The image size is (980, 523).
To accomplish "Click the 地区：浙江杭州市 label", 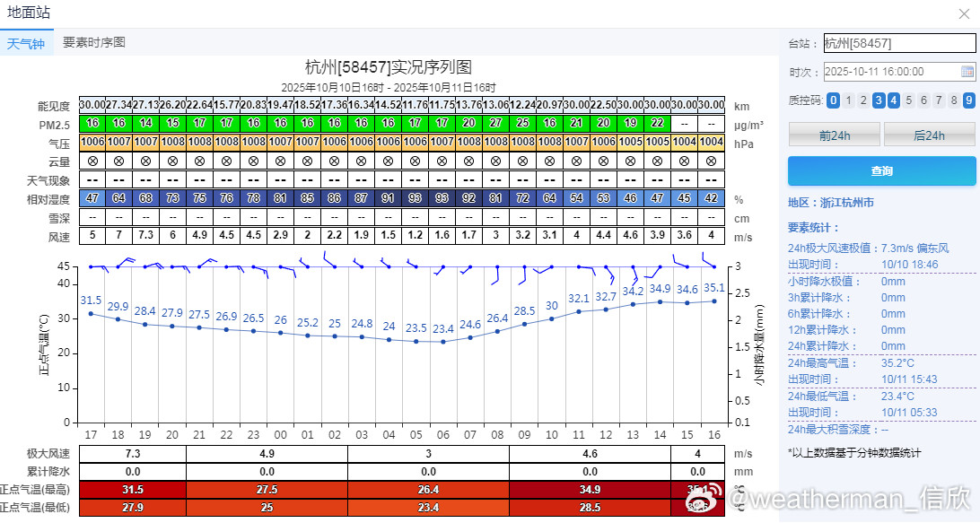I will coord(831,203).
